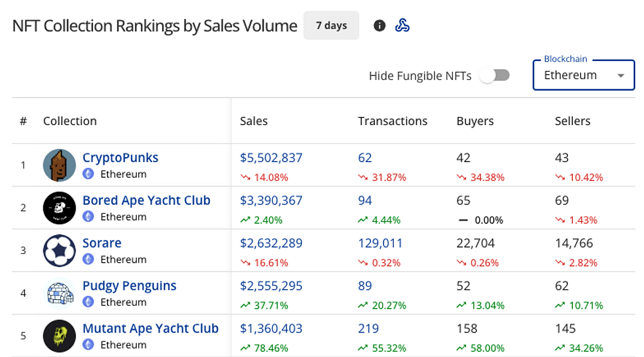Open the 7 days time period selector
Viewport: 644px width, 357px height.
pos(331,26)
